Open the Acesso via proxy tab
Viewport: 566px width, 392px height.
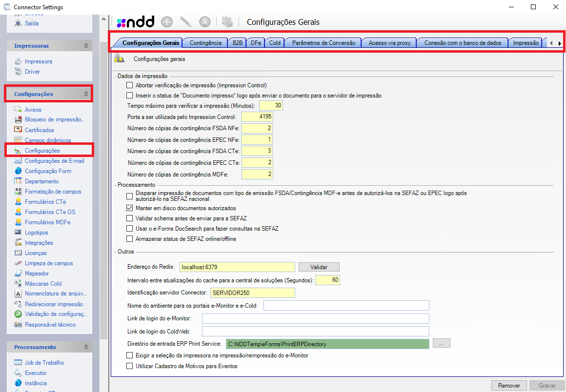click(x=389, y=43)
